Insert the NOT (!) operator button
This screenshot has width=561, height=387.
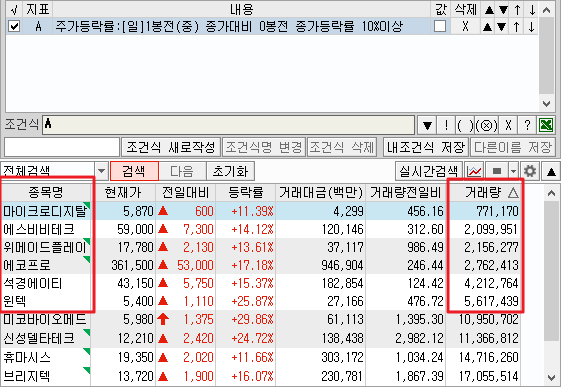pyautogui.click(x=446, y=126)
